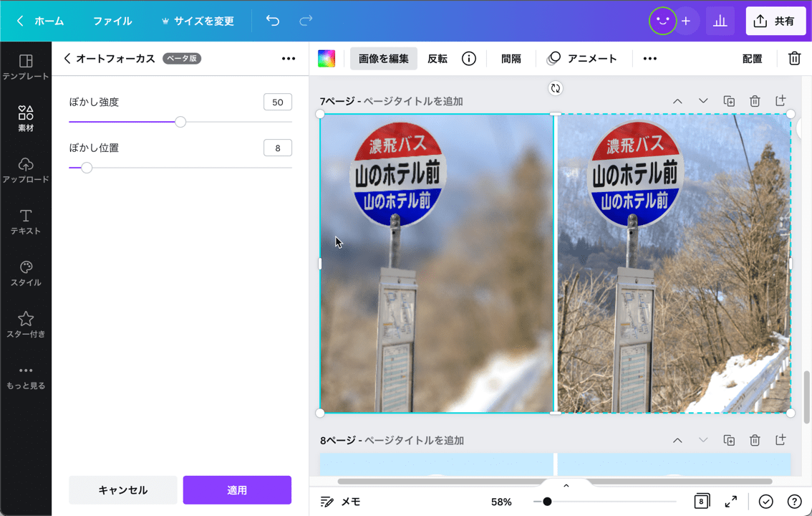Enter fullscreen presentation mode

point(730,502)
